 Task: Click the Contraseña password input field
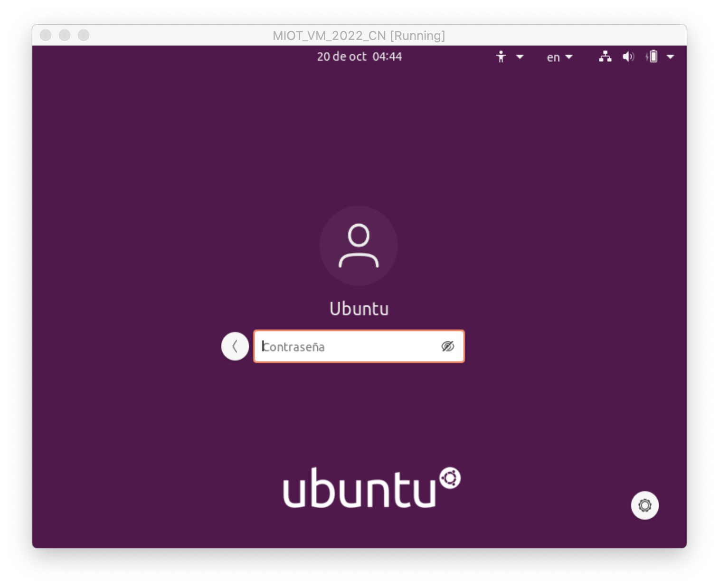pos(359,346)
